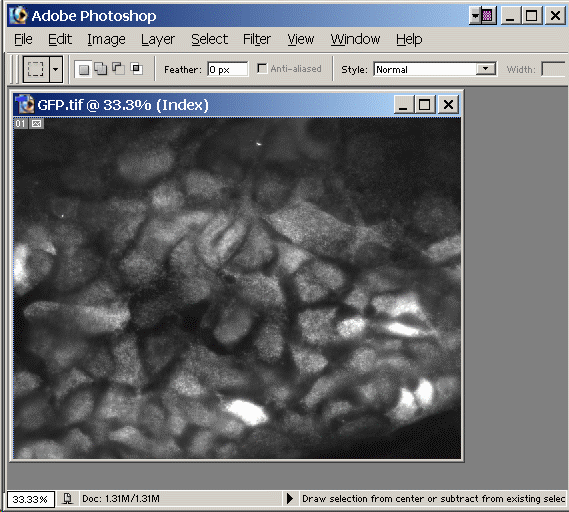This screenshot has width=569, height=512.
Task: Choose the Subtract from selection icon
Action: (x=118, y=69)
